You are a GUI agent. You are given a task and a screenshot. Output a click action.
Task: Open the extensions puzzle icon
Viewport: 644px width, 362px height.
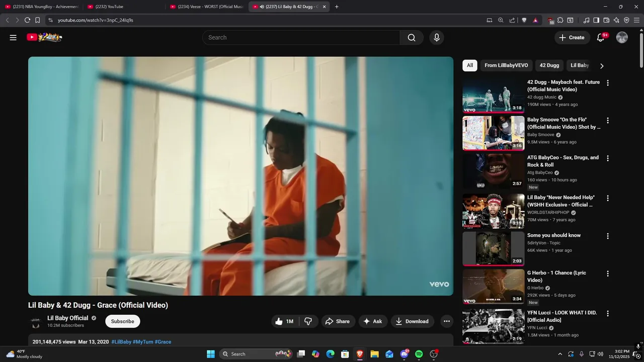[560, 20]
